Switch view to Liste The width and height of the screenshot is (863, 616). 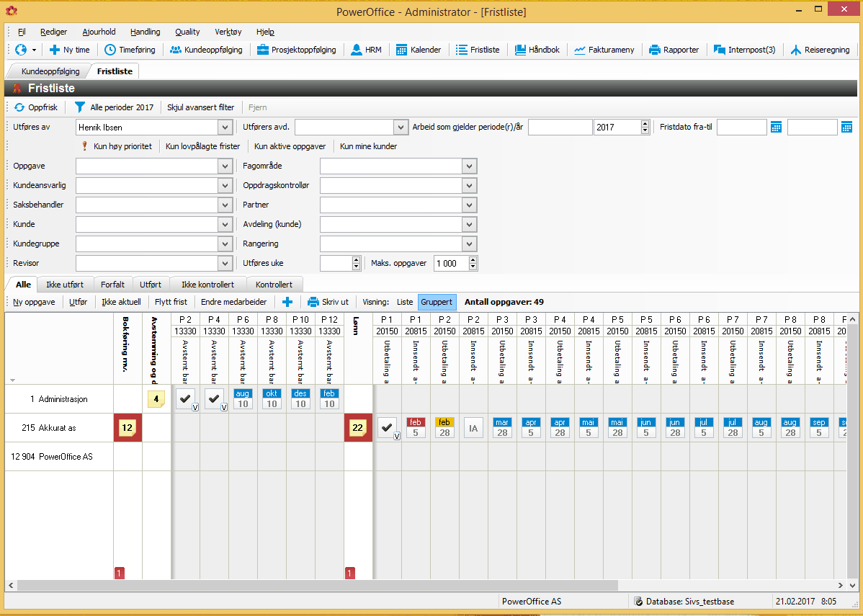[x=405, y=302]
